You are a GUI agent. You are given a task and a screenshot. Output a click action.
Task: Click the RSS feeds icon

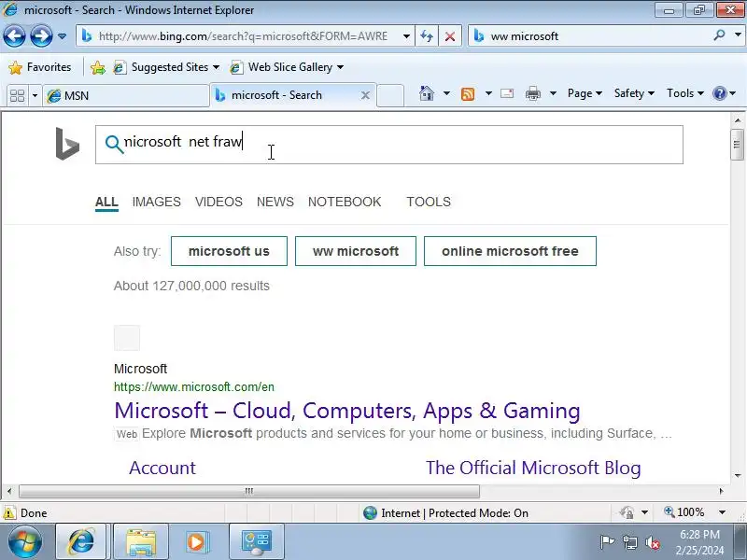(468, 94)
